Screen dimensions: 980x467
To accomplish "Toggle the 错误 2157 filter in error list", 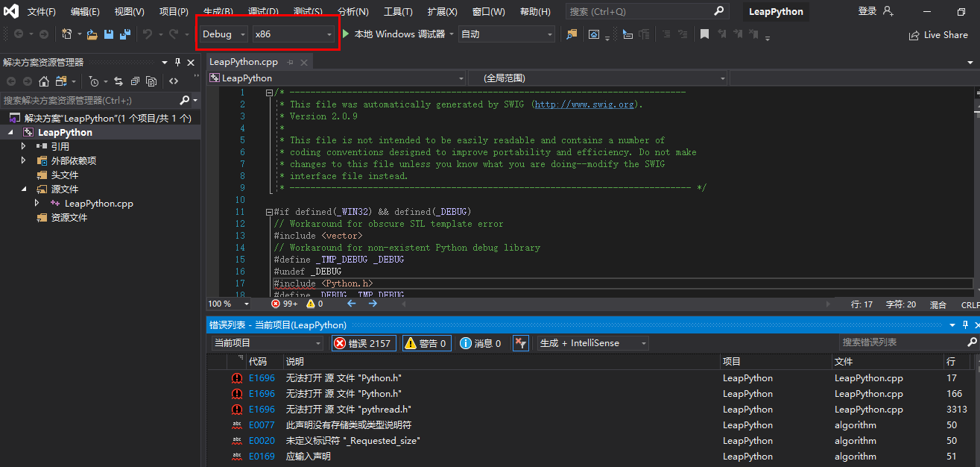I will [x=364, y=342].
